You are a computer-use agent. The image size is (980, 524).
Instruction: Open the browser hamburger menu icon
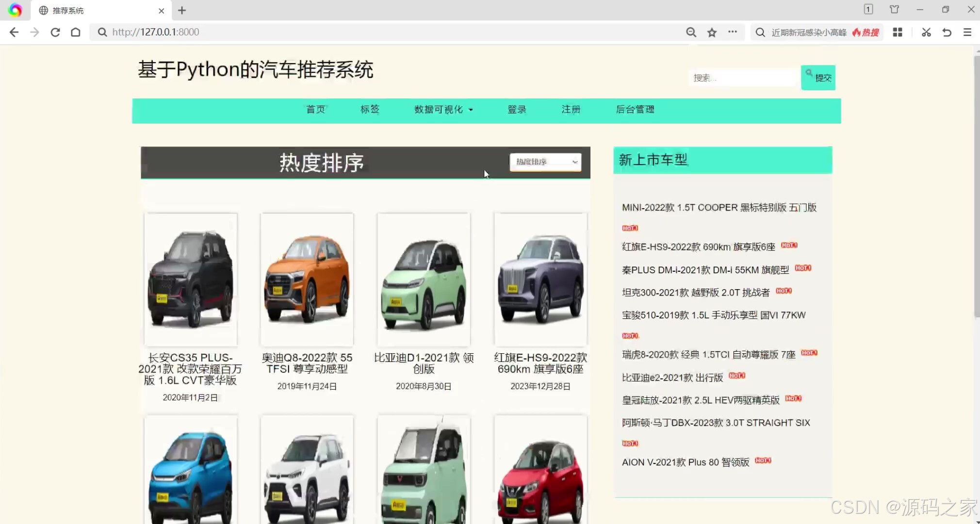pyautogui.click(x=967, y=32)
